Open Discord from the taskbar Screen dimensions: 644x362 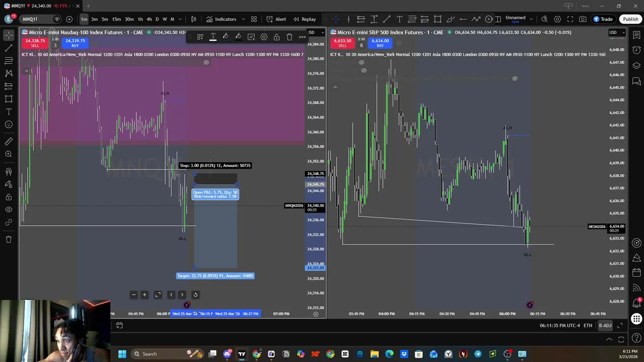[227, 354]
